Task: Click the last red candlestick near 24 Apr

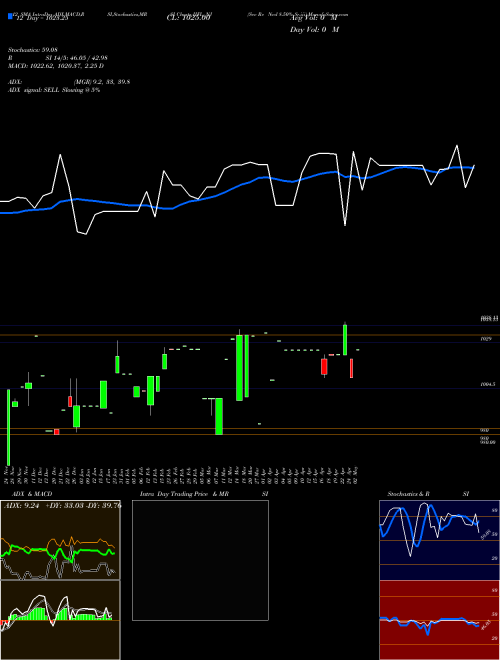Action: 351,368
